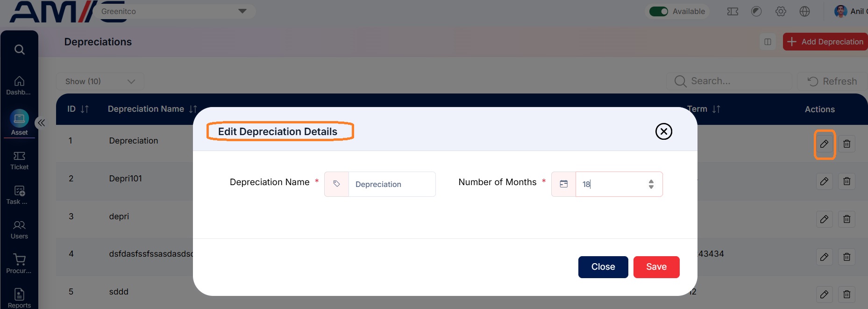
Task: Expand the Show (10) rows dropdown
Action: pos(100,81)
